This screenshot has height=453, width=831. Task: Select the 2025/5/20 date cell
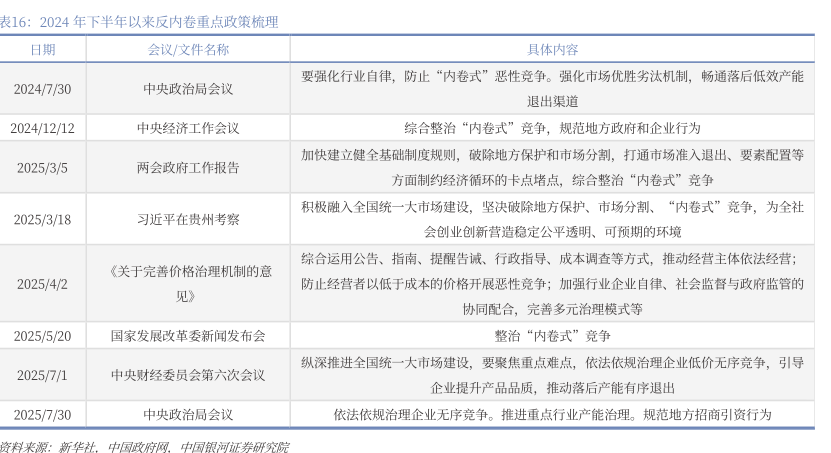pyautogui.click(x=42, y=336)
